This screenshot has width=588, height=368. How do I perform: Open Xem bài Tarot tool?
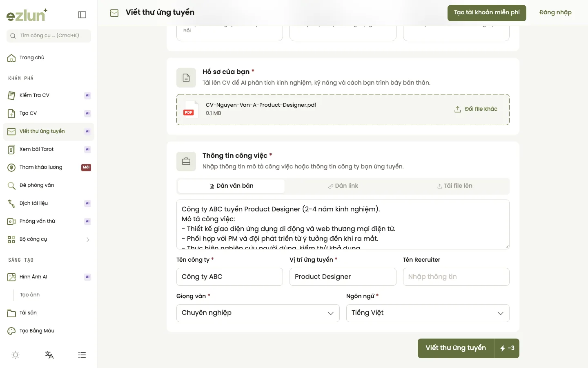point(49,149)
